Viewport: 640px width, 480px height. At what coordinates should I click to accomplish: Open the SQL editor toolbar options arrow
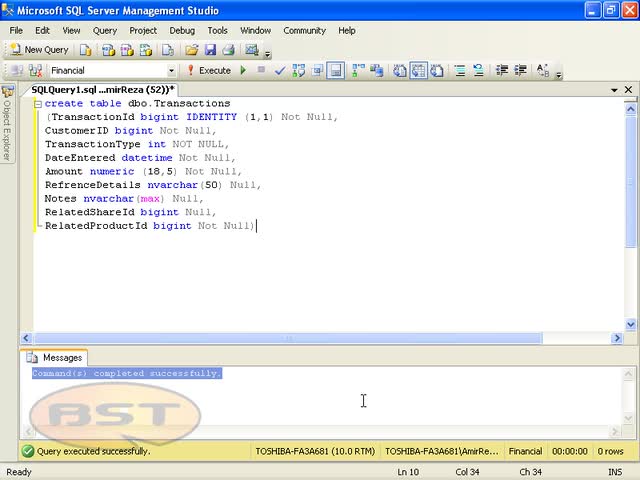559,74
